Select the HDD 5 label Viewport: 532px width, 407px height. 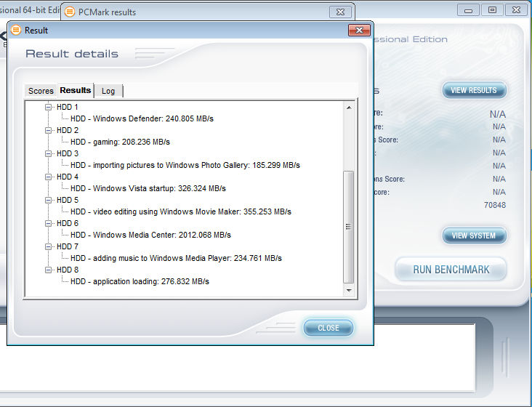tap(67, 200)
